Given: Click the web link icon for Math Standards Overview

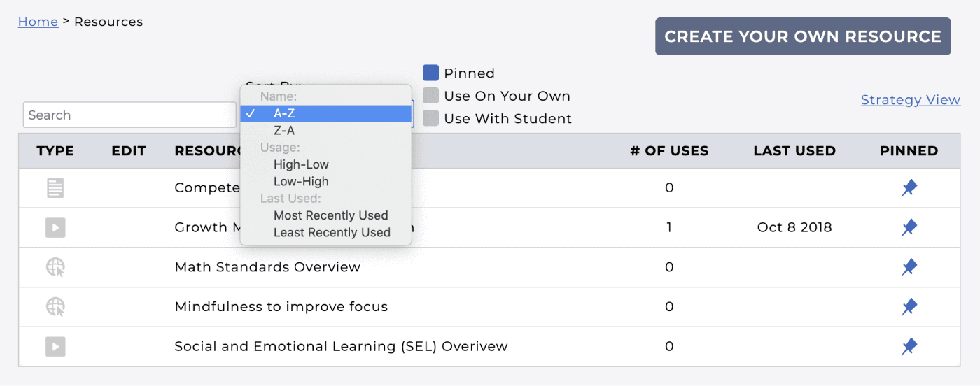Looking at the screenshot, I should (55, 267).
